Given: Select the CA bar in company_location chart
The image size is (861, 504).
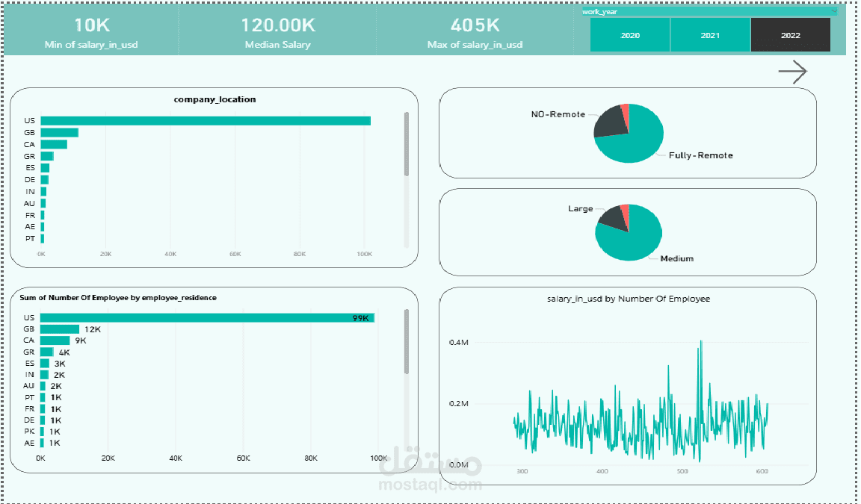Looking at the screenshot, I should [x=54, y=144].
